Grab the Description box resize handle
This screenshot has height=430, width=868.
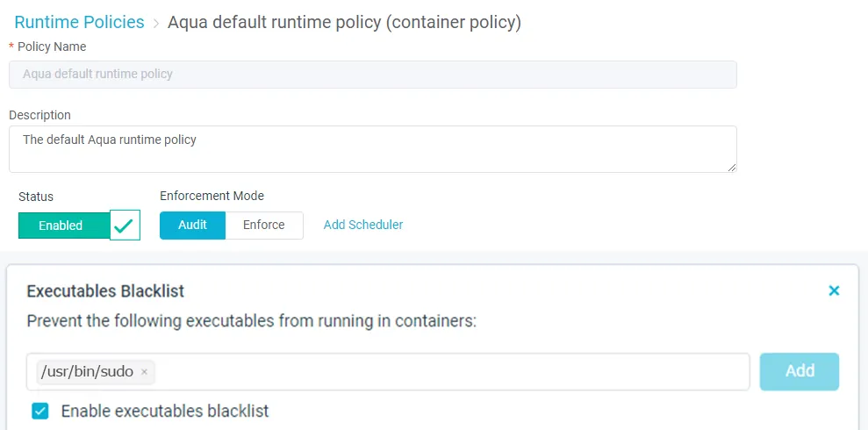pyautogui.click(x=731, y=167)
